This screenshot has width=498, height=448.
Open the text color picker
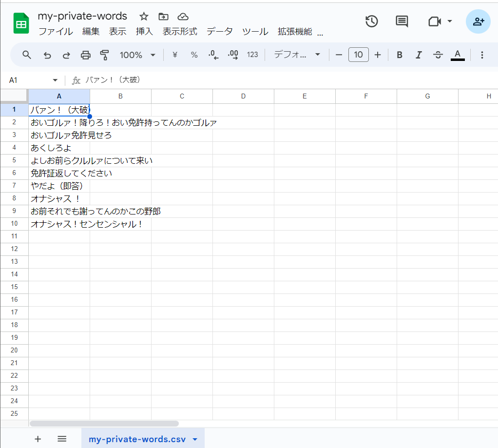[x=458, y=55]
